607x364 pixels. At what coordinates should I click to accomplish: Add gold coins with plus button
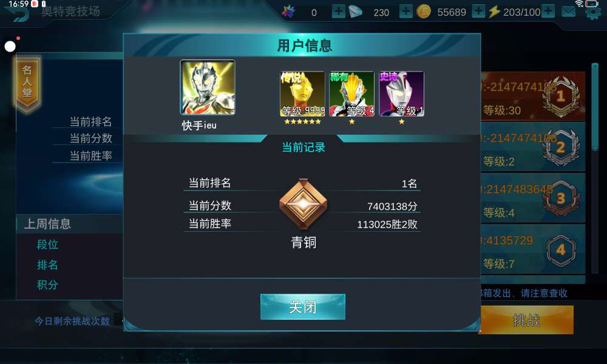478,11
